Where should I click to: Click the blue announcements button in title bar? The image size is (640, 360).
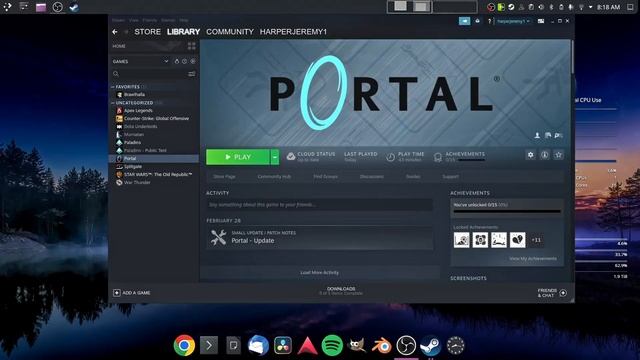tap(464, 21)
